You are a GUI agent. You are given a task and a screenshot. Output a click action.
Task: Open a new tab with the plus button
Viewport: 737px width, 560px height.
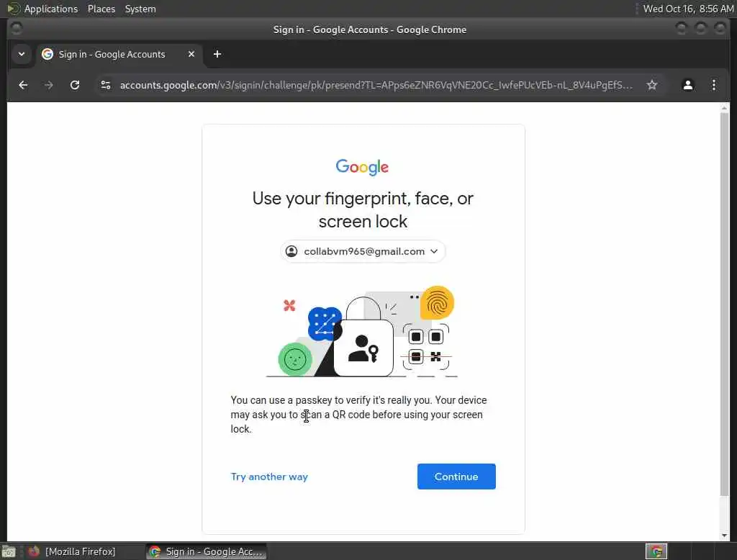coord(217,54)
